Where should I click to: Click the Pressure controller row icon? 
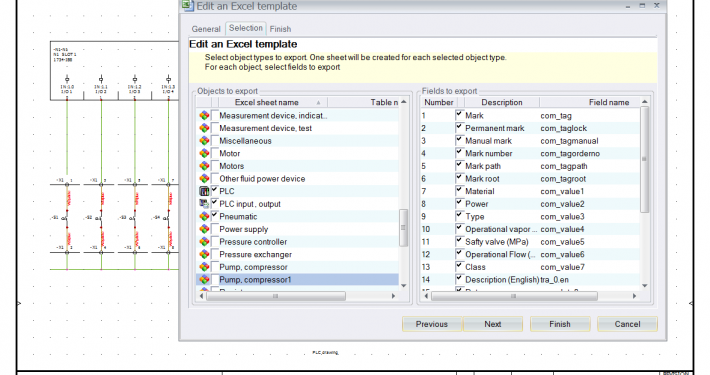click(x=204, y=242)
